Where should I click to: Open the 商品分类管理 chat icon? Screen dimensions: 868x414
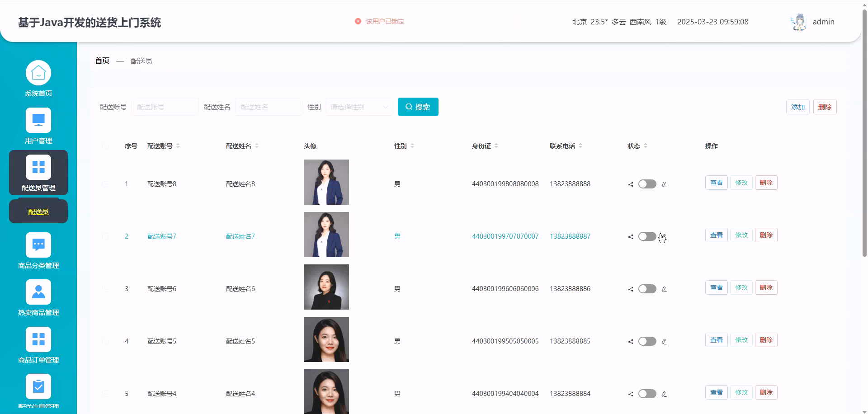[38, 245]
